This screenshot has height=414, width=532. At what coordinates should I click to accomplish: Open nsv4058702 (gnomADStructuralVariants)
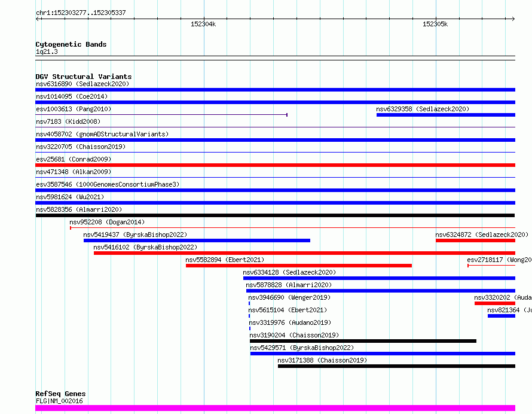click(102, 134)
